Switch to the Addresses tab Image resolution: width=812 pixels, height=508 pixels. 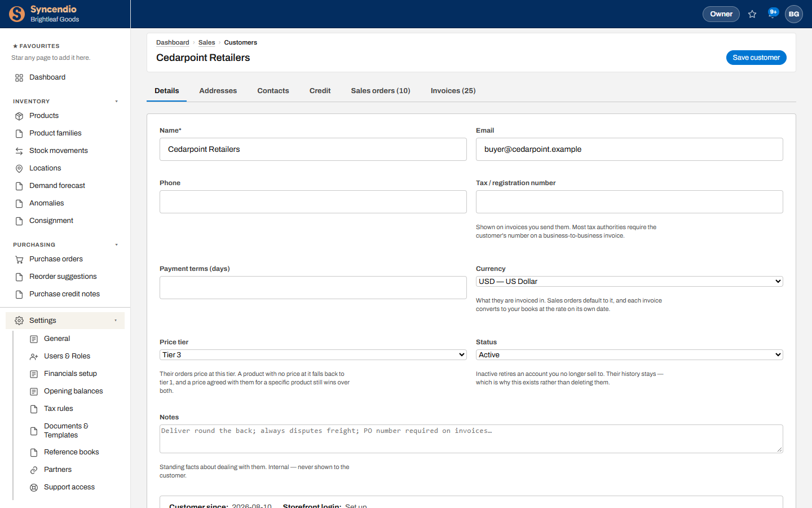click(x=218, y=91)
